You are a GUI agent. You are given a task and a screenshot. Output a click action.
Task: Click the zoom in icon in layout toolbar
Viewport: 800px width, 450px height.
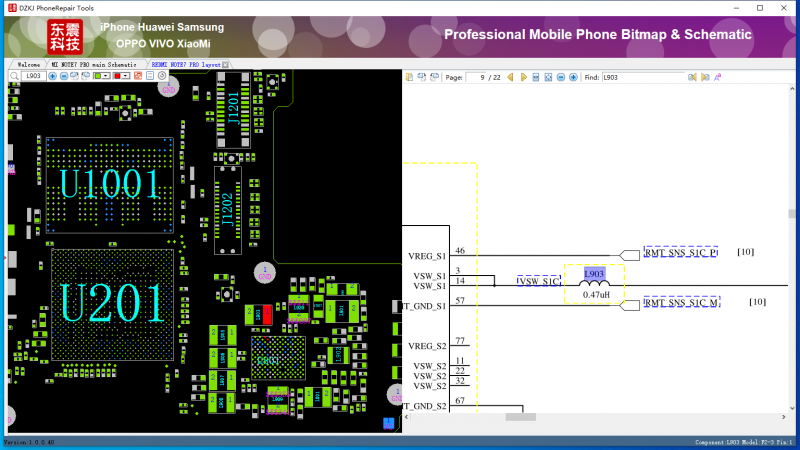pyautogui.click(x=52, y=76)
